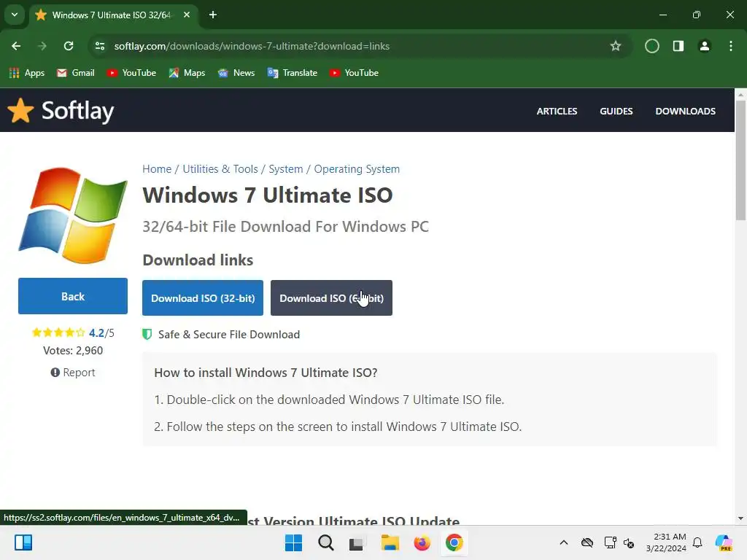Viewport: 747px width, 560px height.
Task: Click the cloud sync tray icon
Action: (587, 542)
